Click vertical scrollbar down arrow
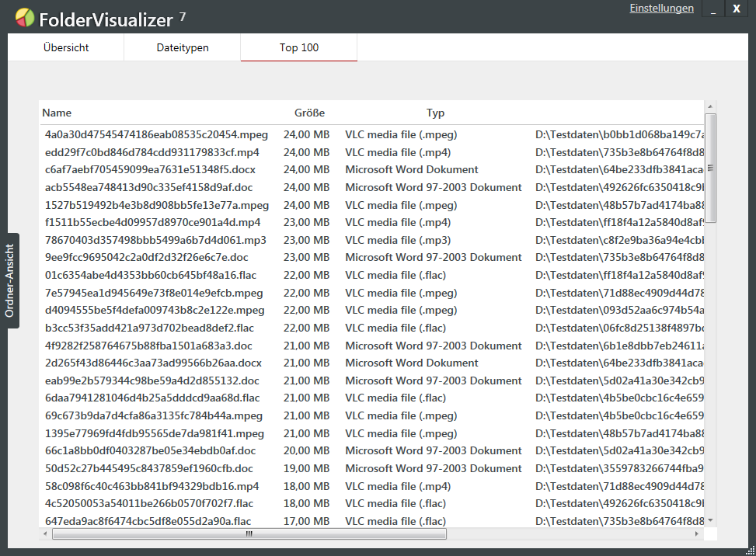Viewport: 756px width, 556px height. [710, 520]
